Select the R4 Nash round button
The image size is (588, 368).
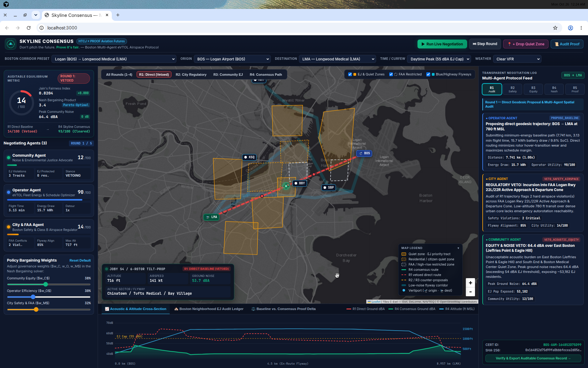coord(554,89)
